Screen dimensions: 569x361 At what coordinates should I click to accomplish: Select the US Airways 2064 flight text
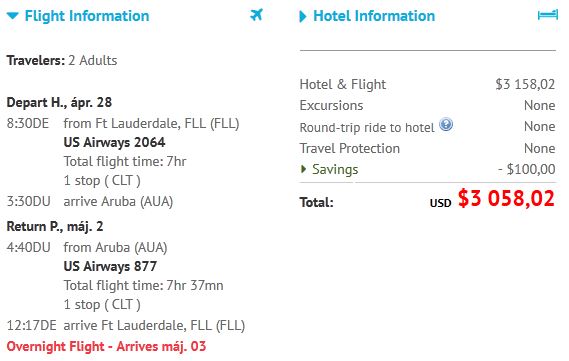pyautogui.click(x=114, y=142)
